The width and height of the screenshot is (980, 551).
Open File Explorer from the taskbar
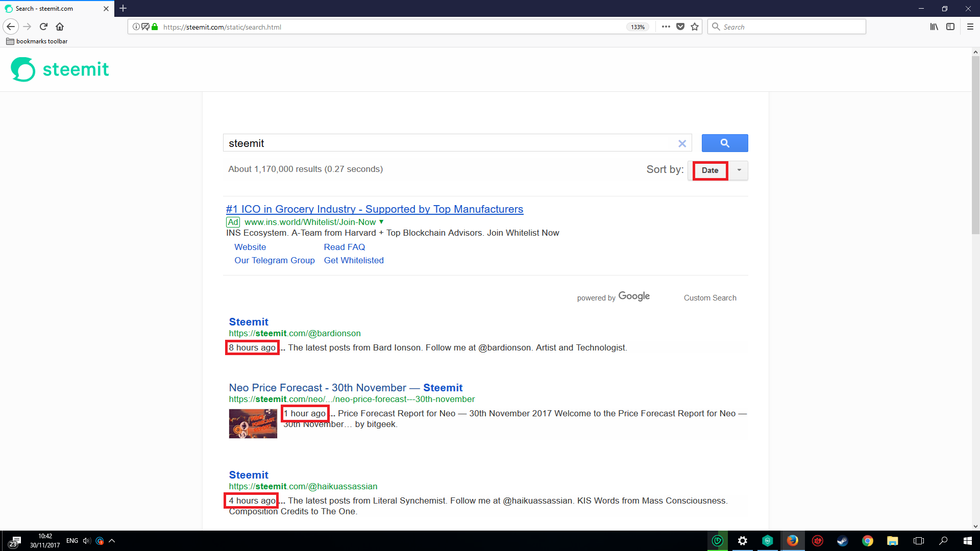(x=892, y=541)
